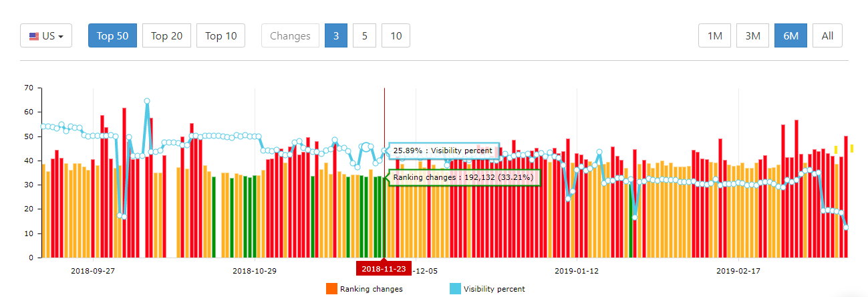The height and width of the screenshot is (297, 868).
Task: Click the Ranking changes legend label
Action: tap(372, 289)
